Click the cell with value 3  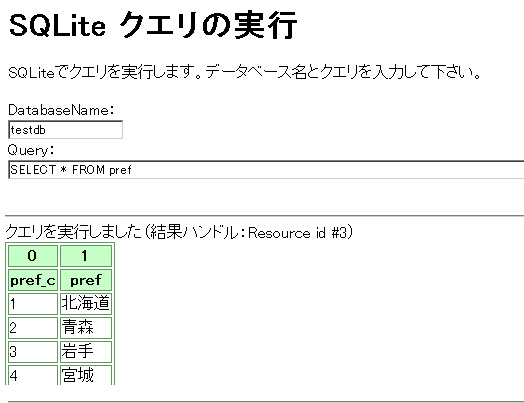pos(33,352)
